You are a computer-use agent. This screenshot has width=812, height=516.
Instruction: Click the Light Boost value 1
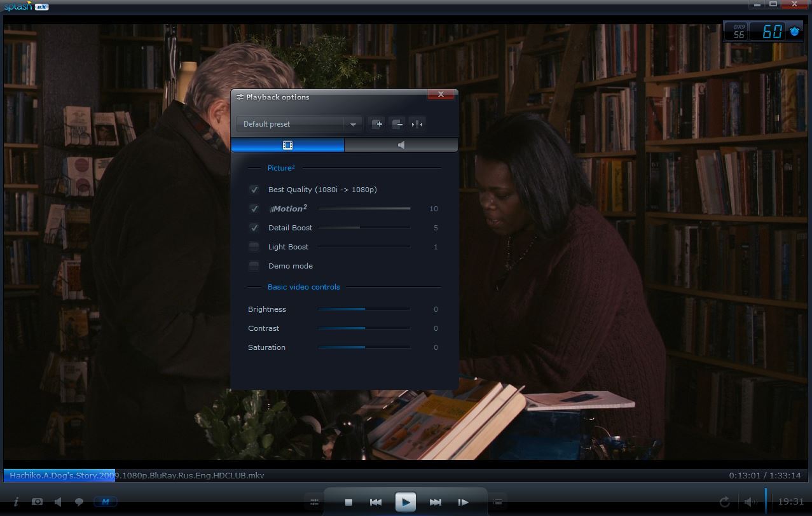436,247
